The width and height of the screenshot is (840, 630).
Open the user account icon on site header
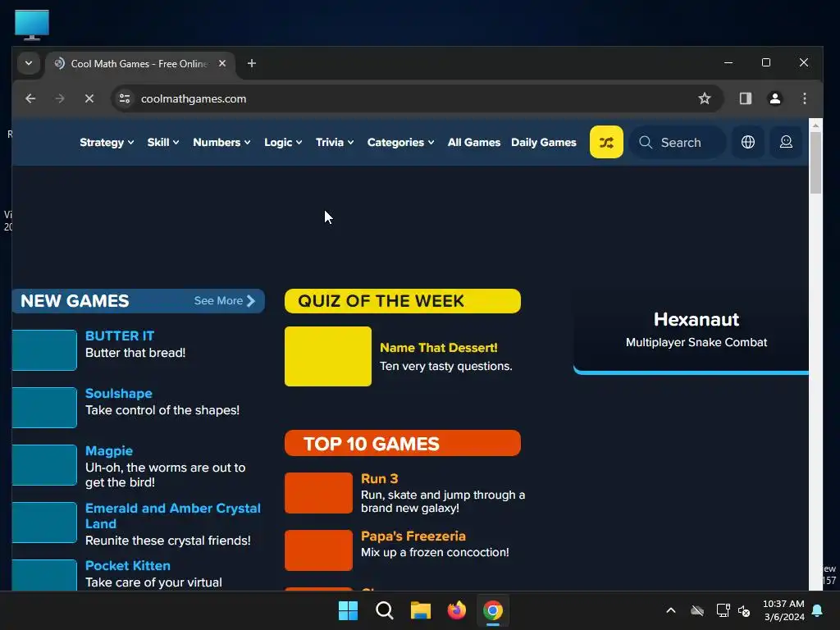tap(786, 142)
